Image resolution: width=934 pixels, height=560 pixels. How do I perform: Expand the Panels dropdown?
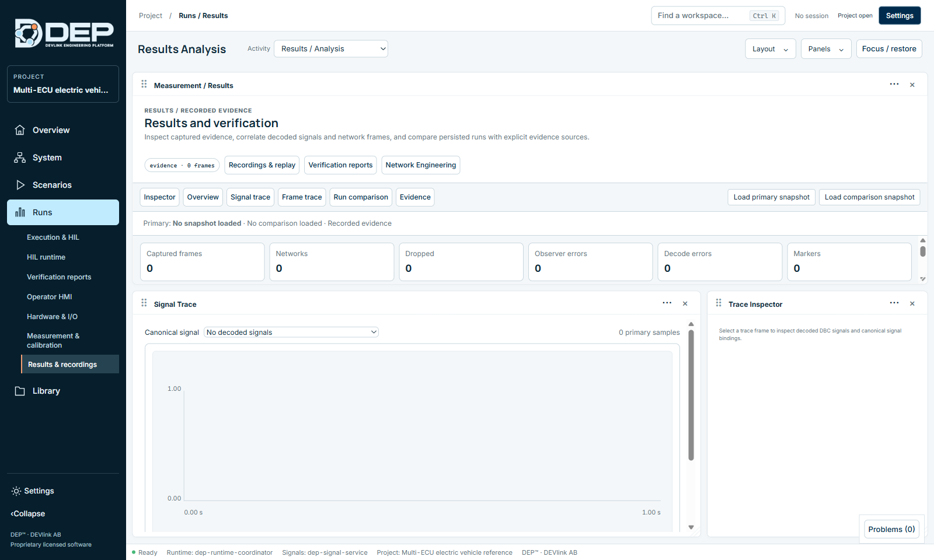click(826, 49)
